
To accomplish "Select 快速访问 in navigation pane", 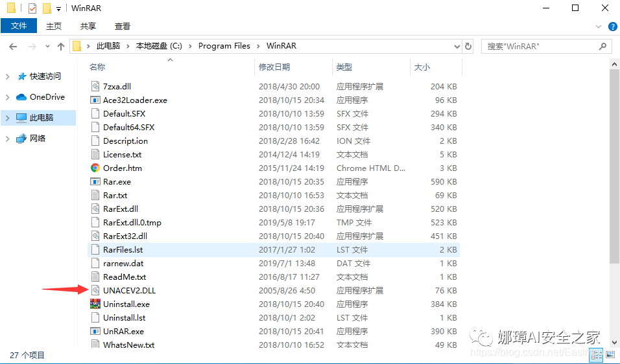I will tap(45, 76).
